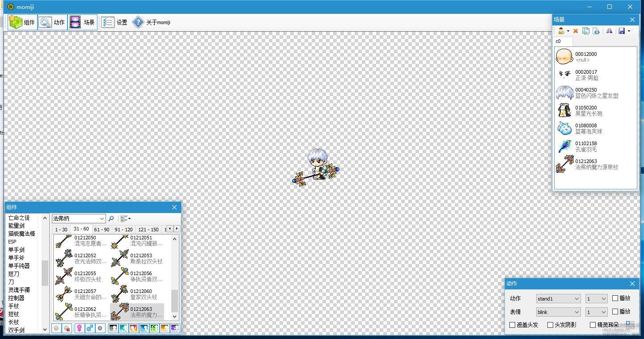Image resolution: width=644 pixels, height=339 pixels.
Task: Select weapon 01212062 in component grid
Action: [81, 312]
